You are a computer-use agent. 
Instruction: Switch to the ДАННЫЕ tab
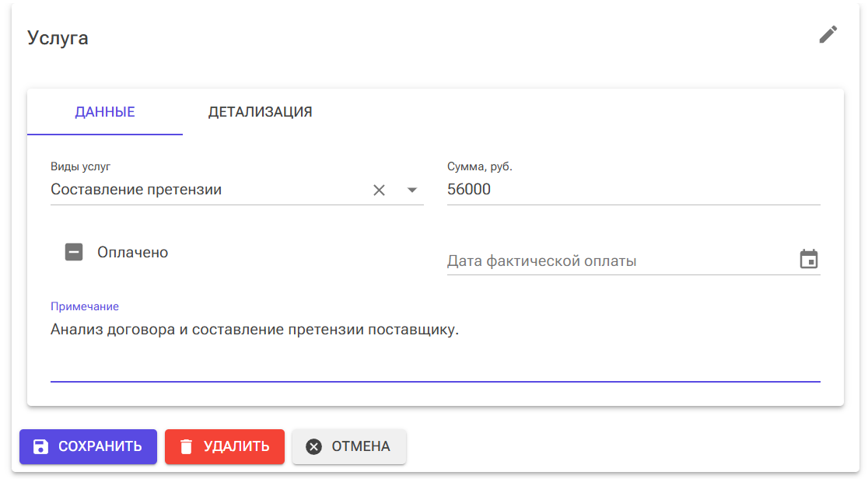click(105, 112)
